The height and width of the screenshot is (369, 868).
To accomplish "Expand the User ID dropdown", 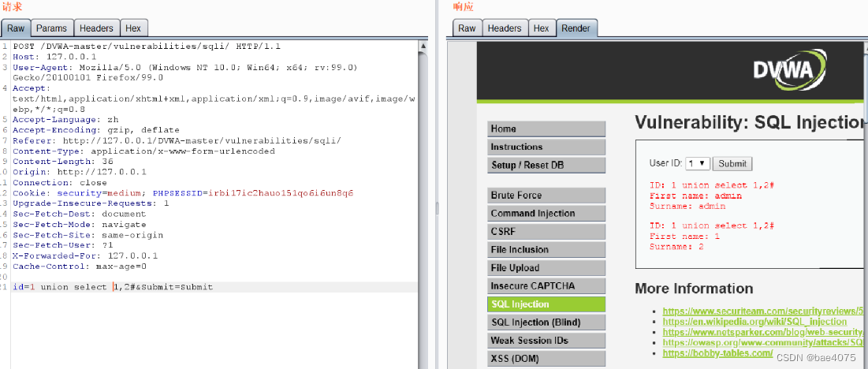I will (x=698, y=164).
